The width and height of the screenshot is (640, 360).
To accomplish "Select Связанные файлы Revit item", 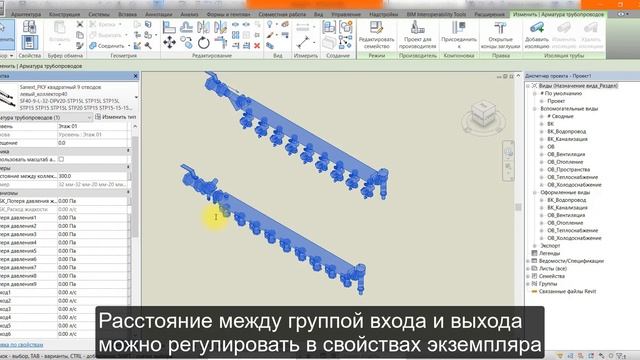I will click(x=567, y=291).
